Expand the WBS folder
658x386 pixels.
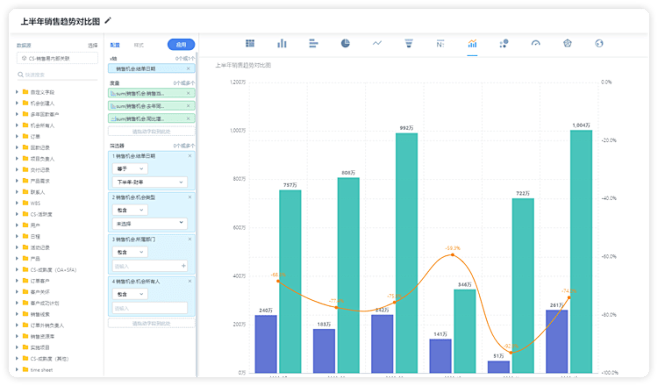[x=17, y=203]
